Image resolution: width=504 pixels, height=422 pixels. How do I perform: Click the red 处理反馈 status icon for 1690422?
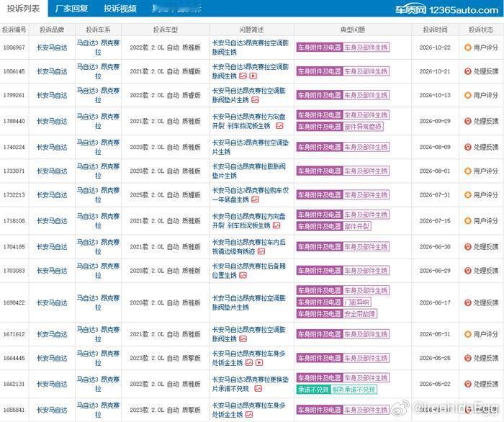click(x=468, y=302)
